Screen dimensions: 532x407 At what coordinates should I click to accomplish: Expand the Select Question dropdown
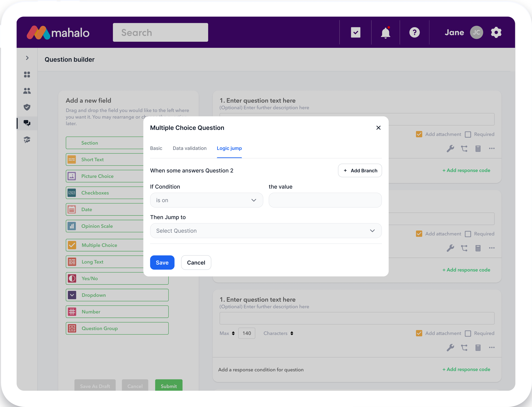tap(266, 231)
